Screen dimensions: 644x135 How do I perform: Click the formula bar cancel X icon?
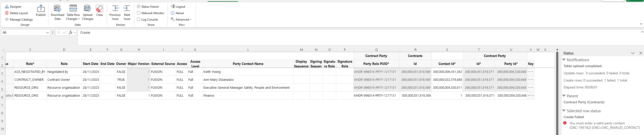click(x=59, y=33)
